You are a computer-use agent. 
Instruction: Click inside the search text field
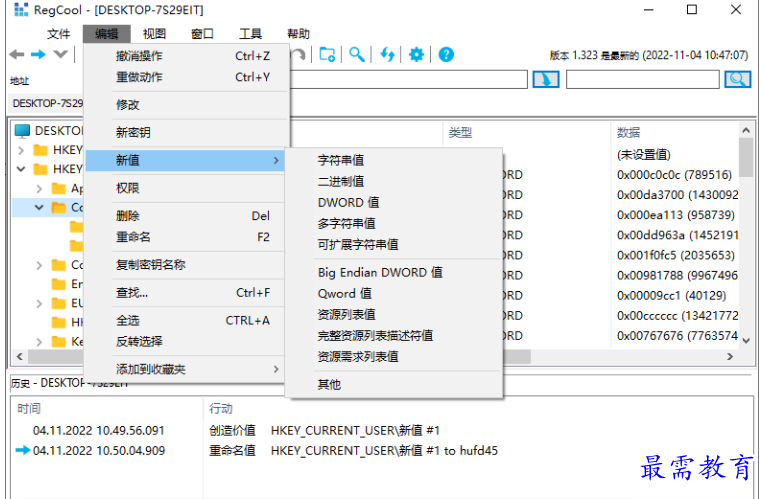(x=642, y=79)
